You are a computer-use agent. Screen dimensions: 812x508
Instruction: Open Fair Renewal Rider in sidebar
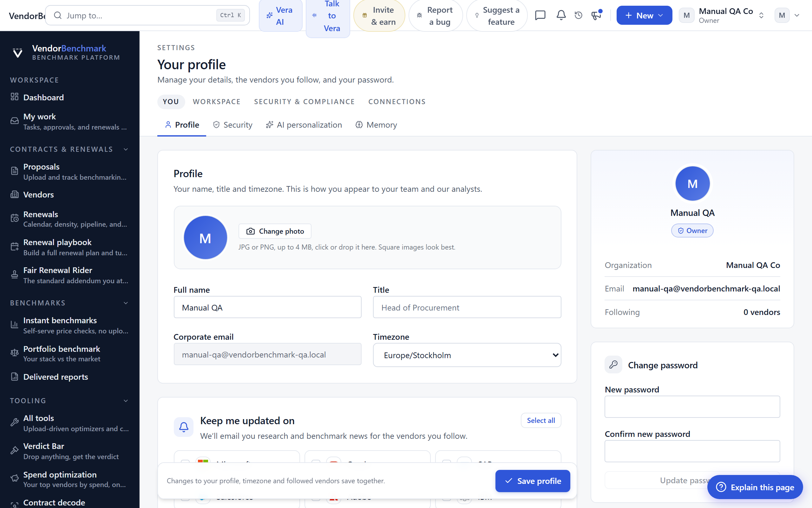[69, 275]
